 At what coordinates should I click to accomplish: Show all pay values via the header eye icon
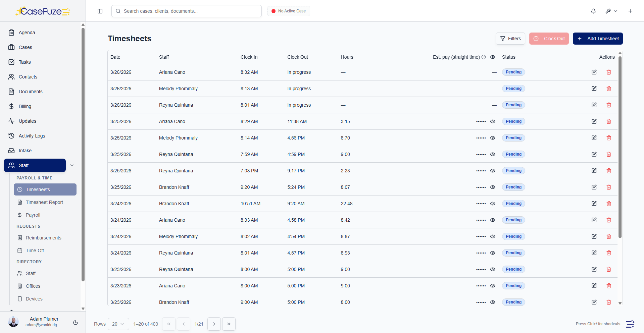click(x=493, y=57)
